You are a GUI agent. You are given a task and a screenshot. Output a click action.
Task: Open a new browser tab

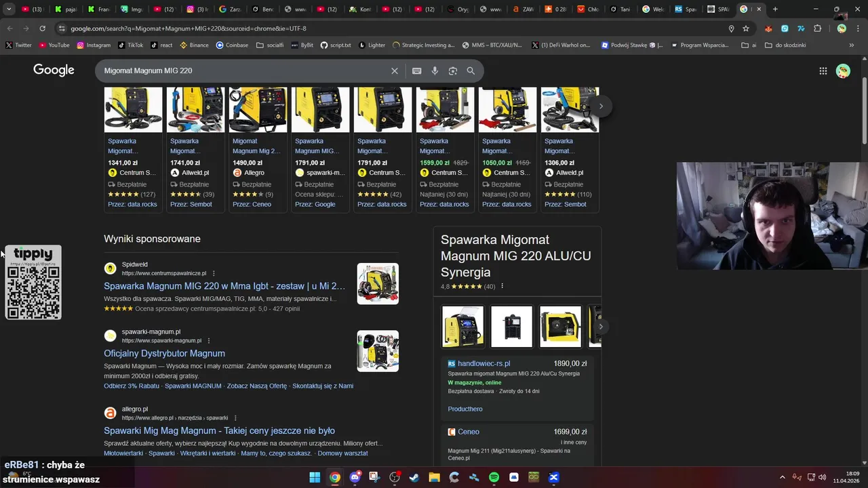click(x=775, y=9)
